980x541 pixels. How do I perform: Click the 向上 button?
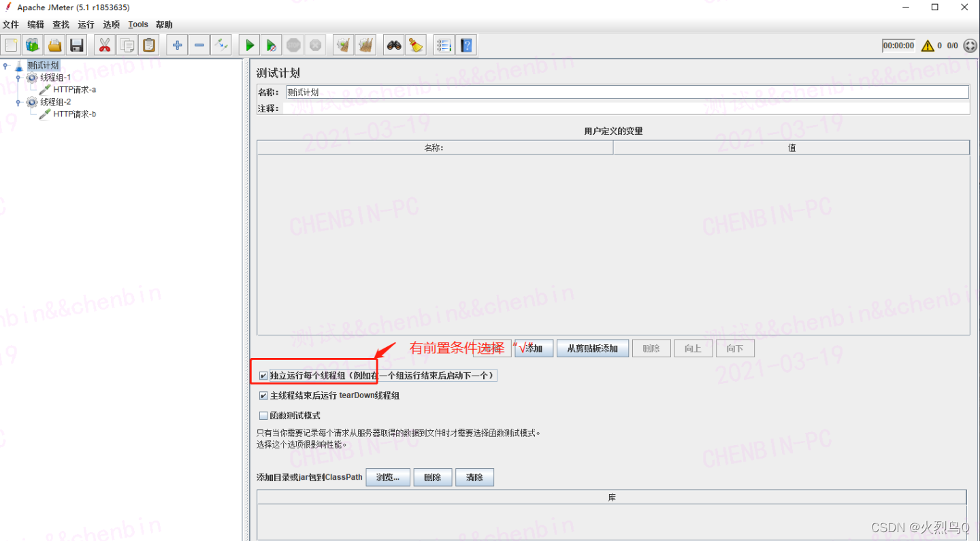693,348
